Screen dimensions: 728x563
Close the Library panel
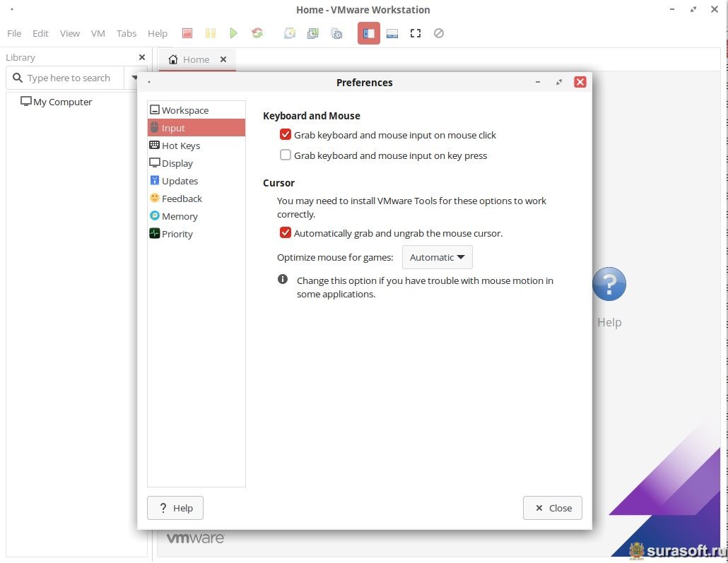[142, 57]
